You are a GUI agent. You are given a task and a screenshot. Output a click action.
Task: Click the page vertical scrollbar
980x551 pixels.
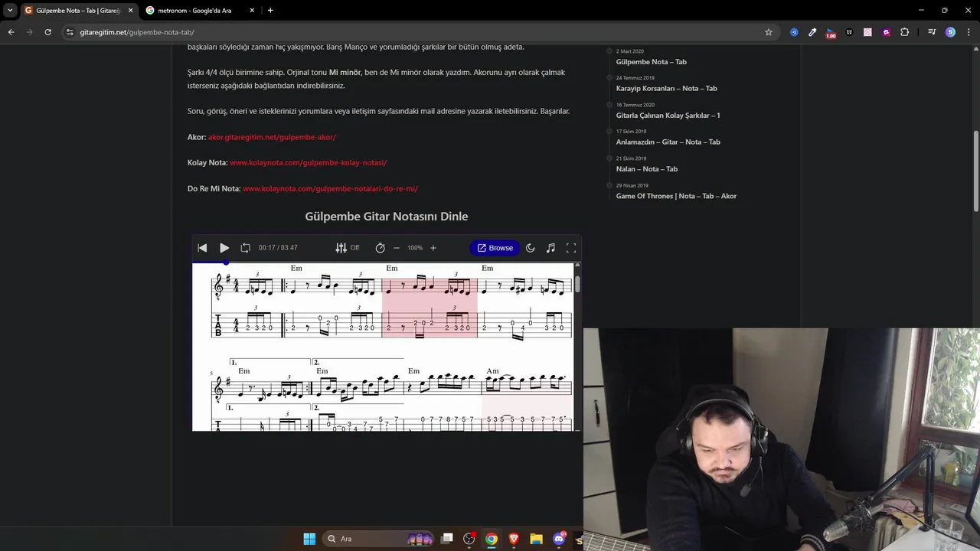(975, 171)
